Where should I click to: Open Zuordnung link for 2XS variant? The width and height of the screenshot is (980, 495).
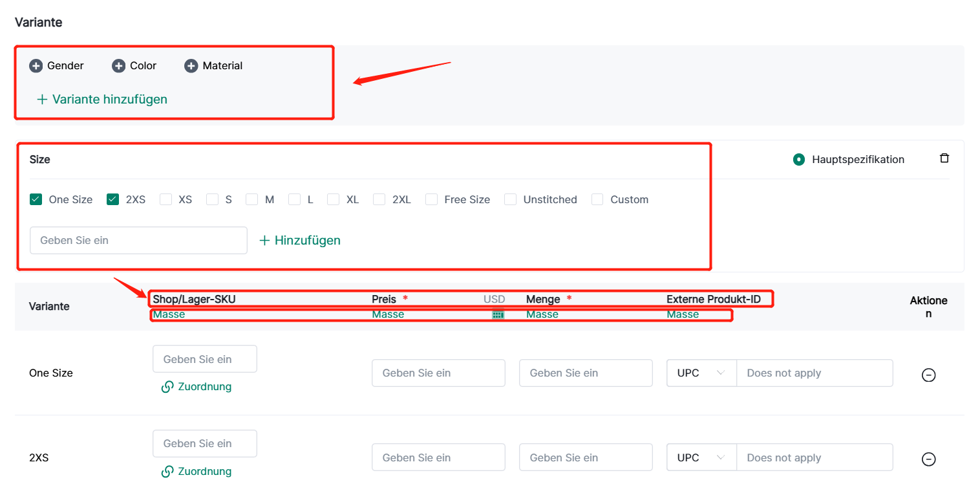pos(167,472)
